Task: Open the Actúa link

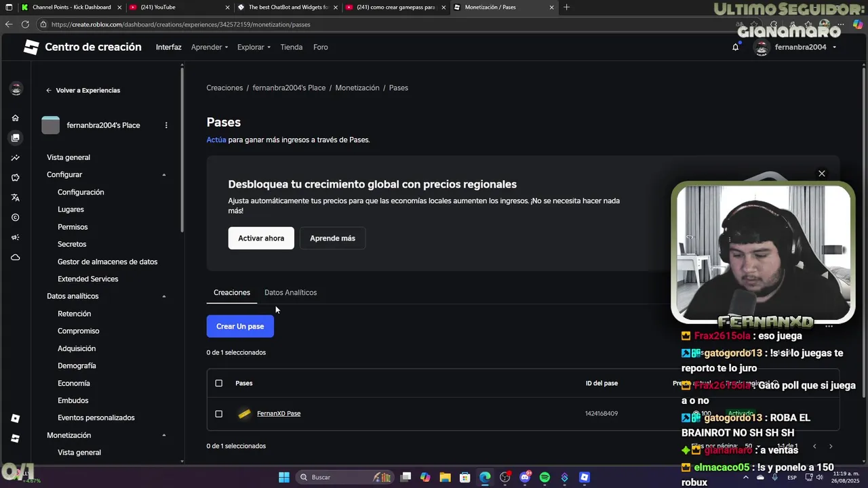Action: [216, 140]
